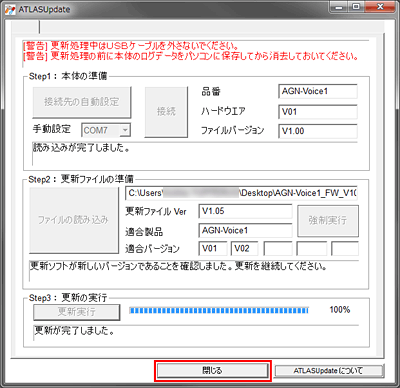This screenshot has height=388, width=400.
Task: Click the 品番 field showing AGN-Voice1
Action: [x=318, y=91]
